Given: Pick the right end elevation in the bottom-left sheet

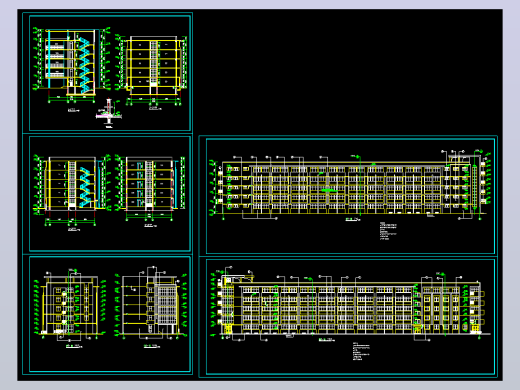Looking at the screenshot, I should [x=151, y=307].
